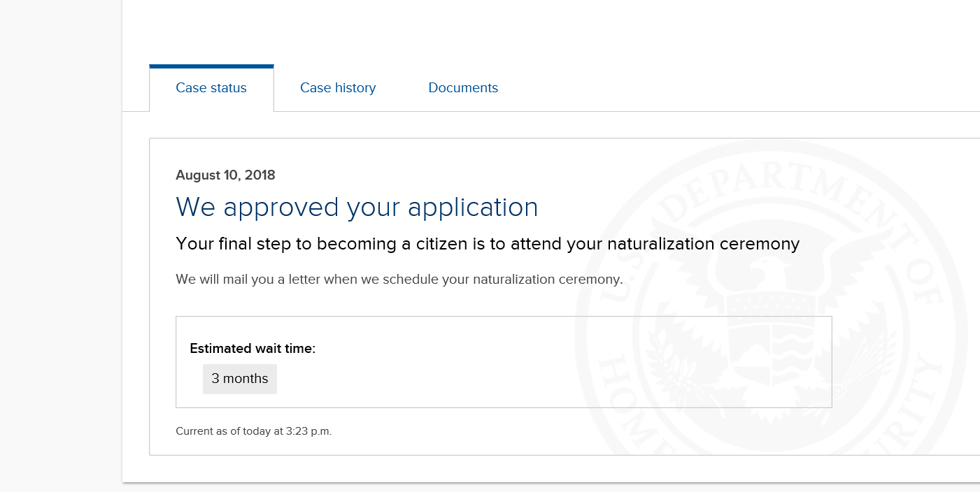Screen dimensions: 980x492
Task: Click the olive branch in the seal
Action: 682,367
